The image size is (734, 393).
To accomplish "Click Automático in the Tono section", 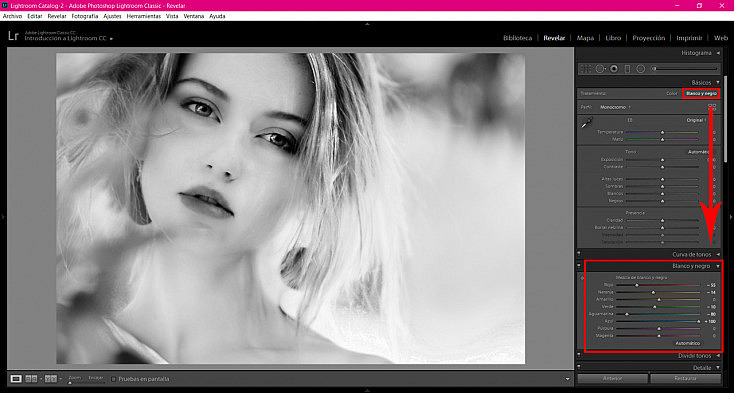I will [x=697, y=152].
